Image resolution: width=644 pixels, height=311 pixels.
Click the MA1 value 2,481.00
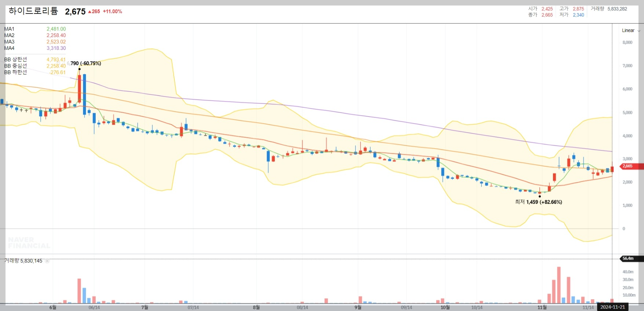point(56,29)
